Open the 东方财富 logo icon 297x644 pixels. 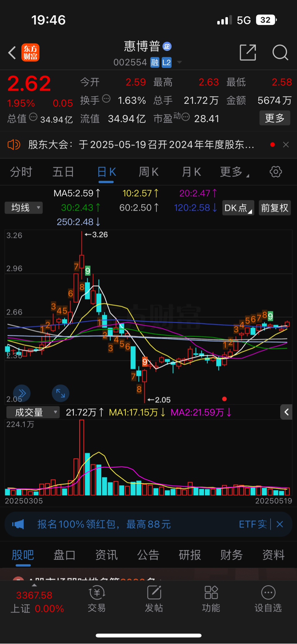click(30, 53)
